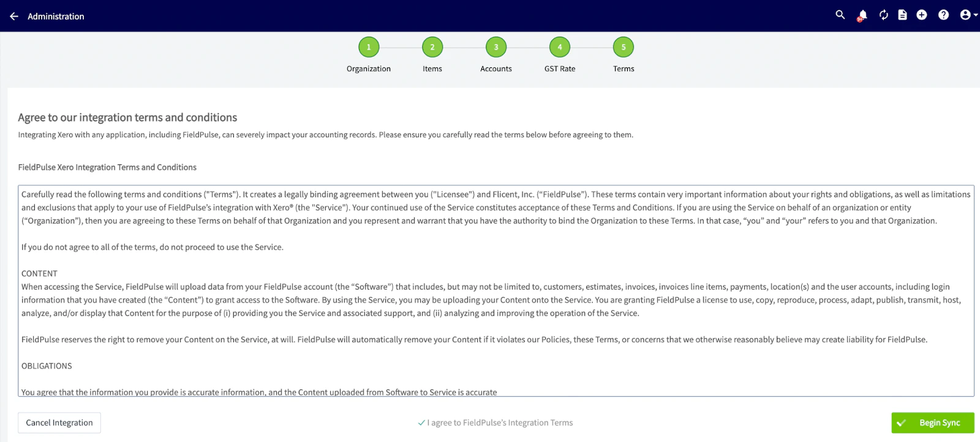This screenshot has height=442, width=980.
Task: Click the green Begin Sync button
Action: pos(932,423)
